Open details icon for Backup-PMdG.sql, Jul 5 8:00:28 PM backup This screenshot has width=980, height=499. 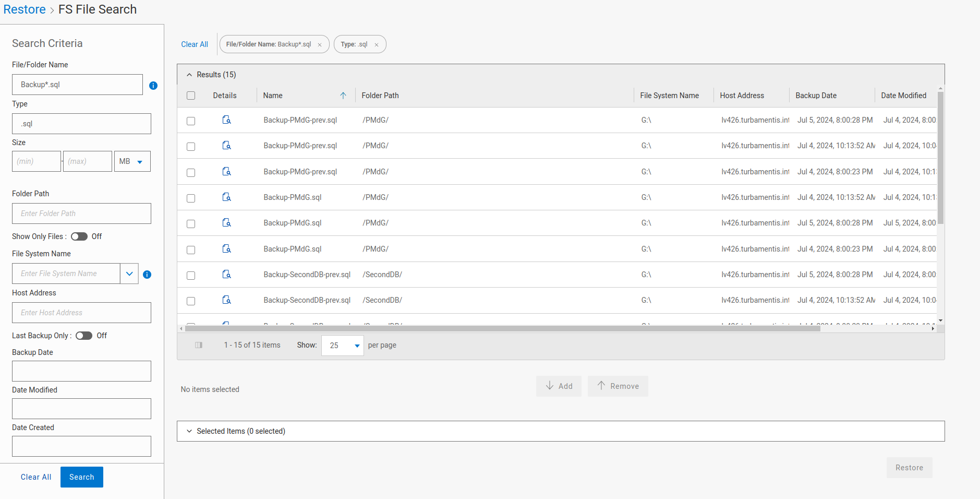(x=226, y=223)
